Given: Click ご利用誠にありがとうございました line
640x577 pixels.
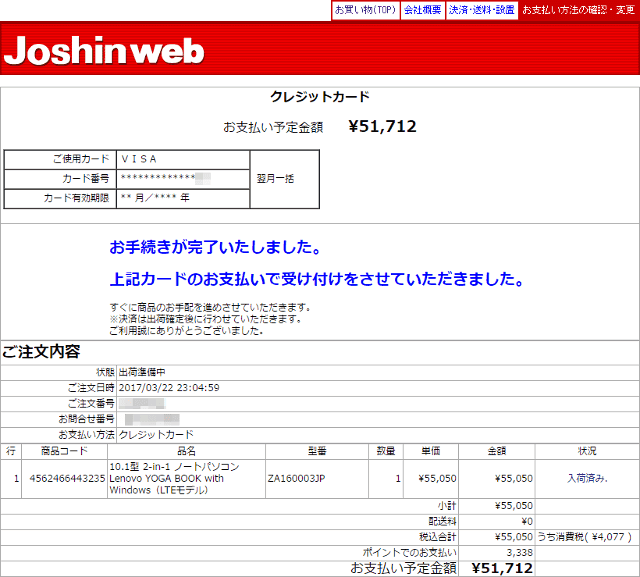Looking at the screenshot, I should coord(186,331).
